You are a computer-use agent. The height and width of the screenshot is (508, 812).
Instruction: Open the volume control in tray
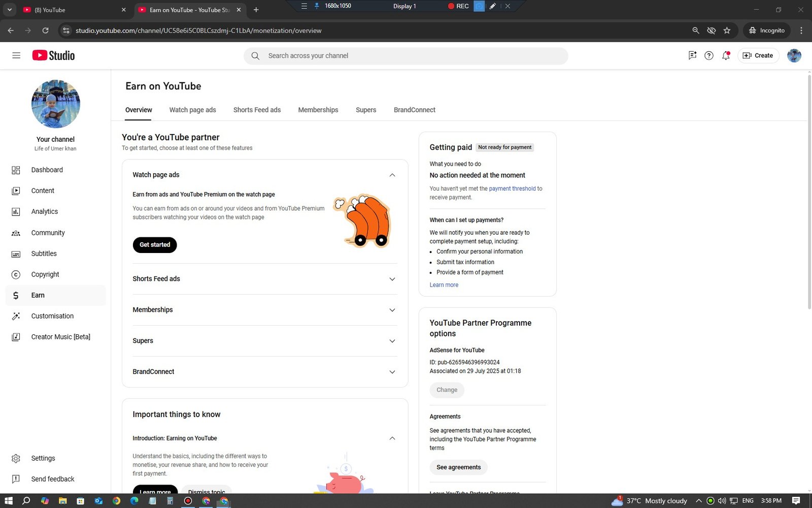722,501
